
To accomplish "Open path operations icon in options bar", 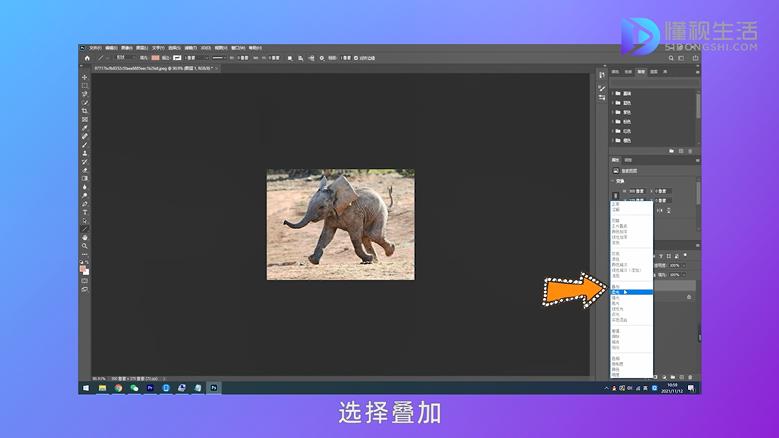I will coord(290,58).
